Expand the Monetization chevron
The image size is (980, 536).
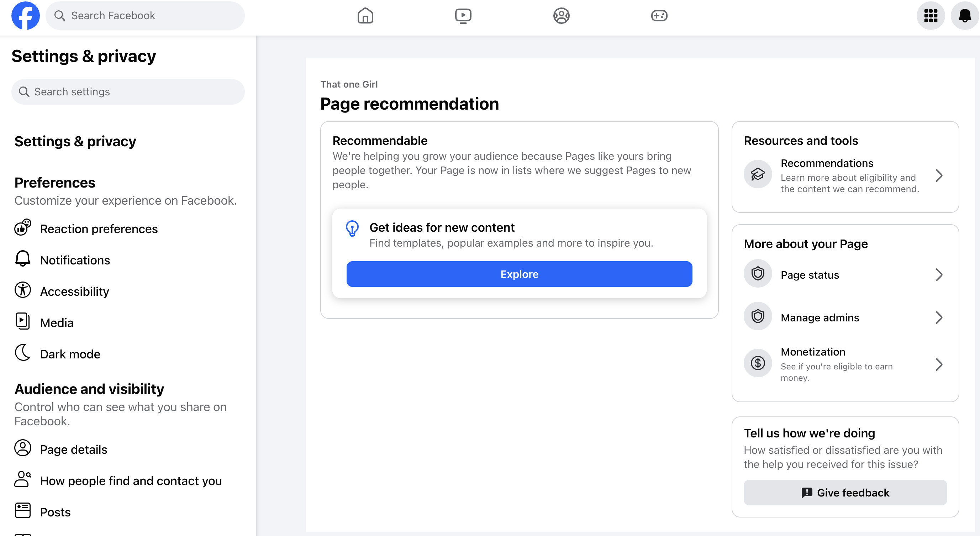point(939,364)
